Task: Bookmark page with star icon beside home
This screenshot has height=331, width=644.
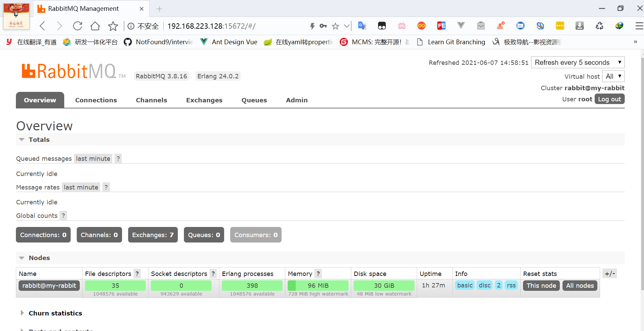Action: coord(113,26)
